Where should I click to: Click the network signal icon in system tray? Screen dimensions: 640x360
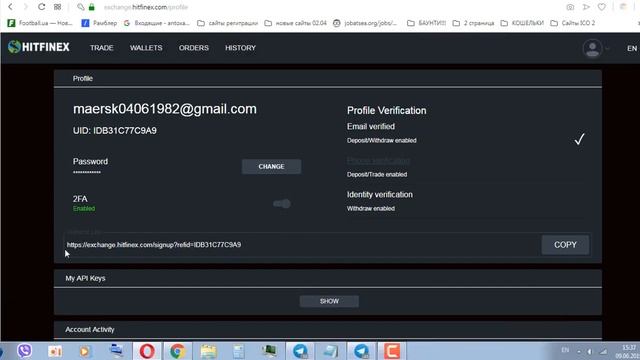point(603,351)
